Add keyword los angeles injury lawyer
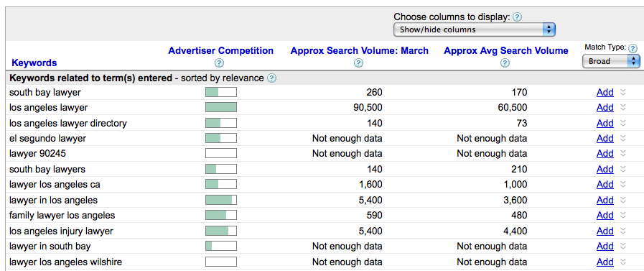 pos(605,231)
